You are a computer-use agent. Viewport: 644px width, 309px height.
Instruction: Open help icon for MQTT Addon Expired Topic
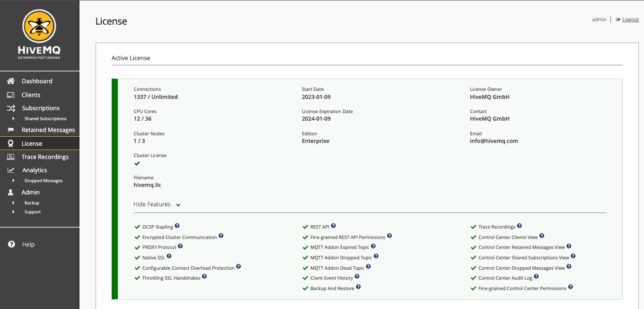point(373,247)
